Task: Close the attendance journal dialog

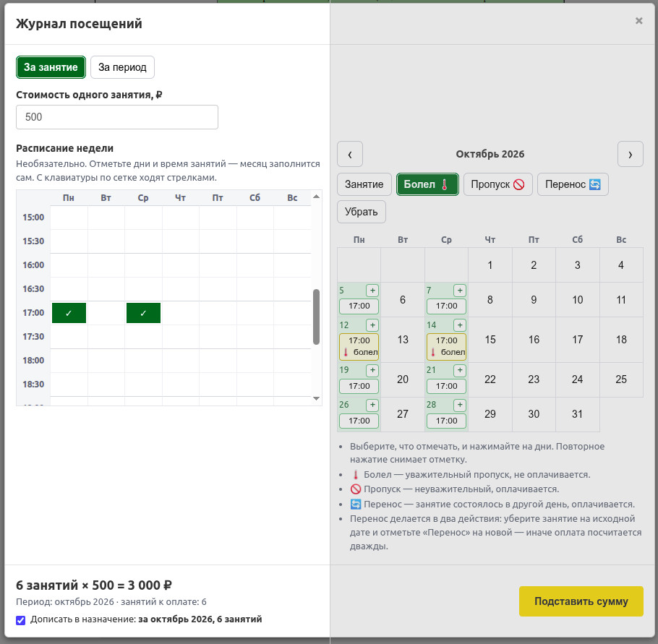Action: coord(638,21)
